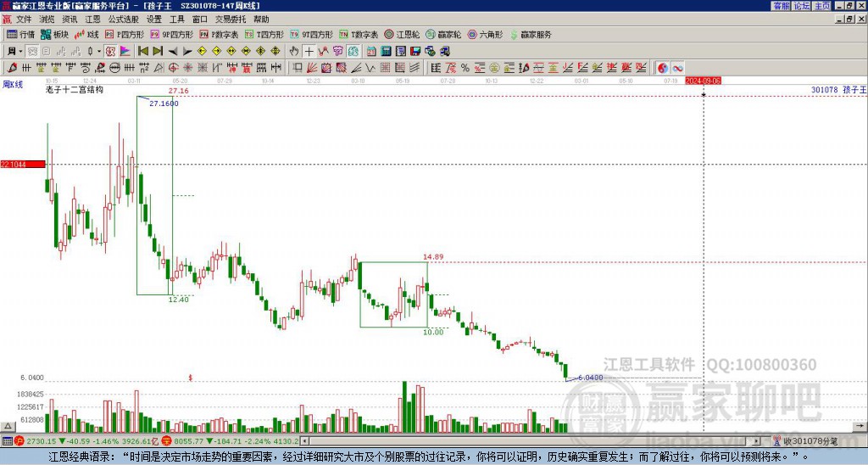Select the hand pan tool
The height and width of the screenshot is (465, 868).
tap(294, 52)
